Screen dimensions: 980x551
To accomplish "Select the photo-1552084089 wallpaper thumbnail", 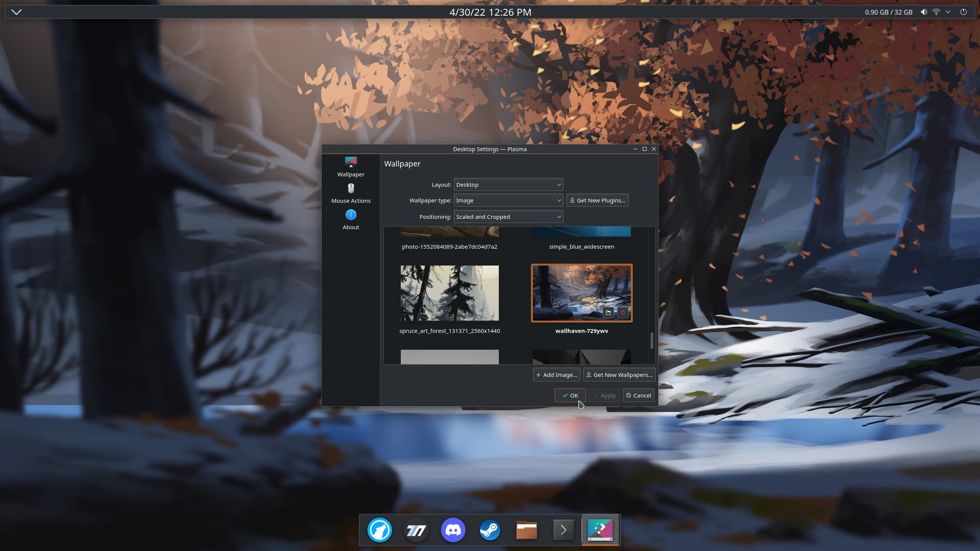I will [x=450, y=232].
